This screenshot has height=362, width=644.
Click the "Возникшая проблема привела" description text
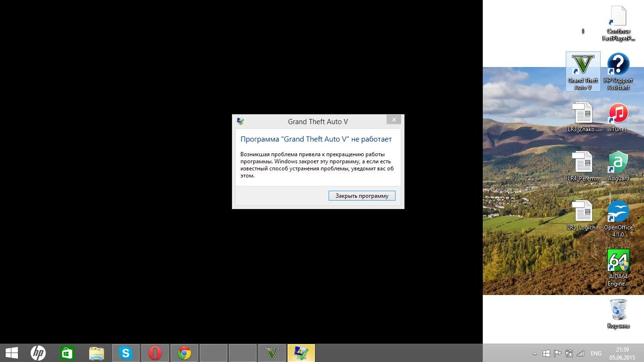tap(317, 165)
